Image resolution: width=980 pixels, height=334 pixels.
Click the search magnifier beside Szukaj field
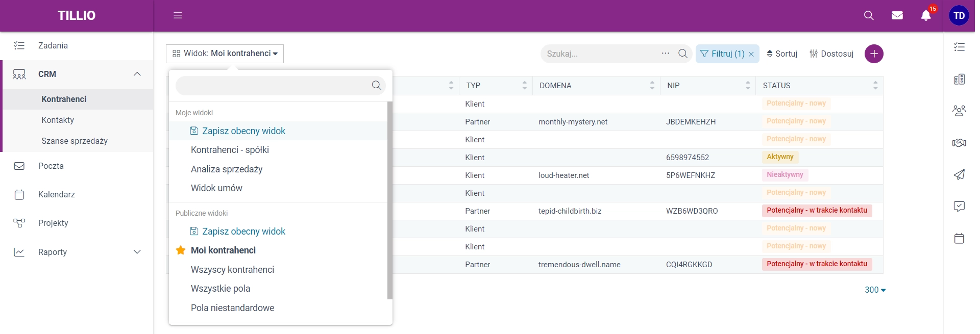click(683, 54)
